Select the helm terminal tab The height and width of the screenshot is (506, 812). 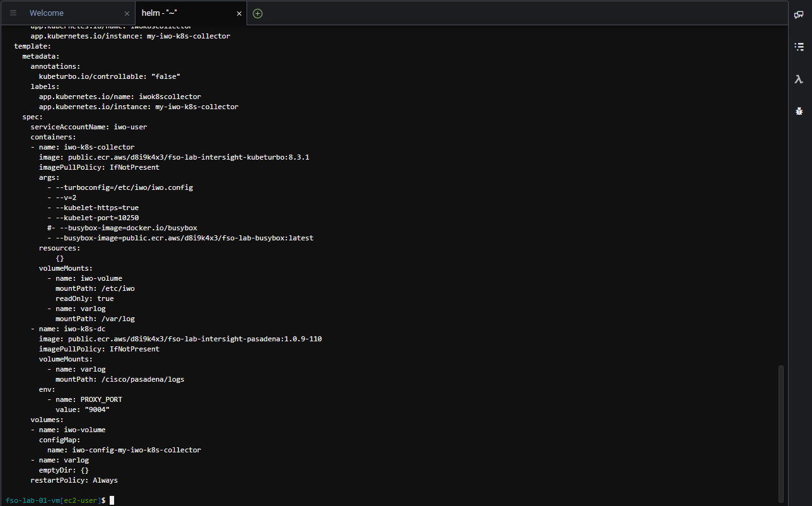(159, 13)
